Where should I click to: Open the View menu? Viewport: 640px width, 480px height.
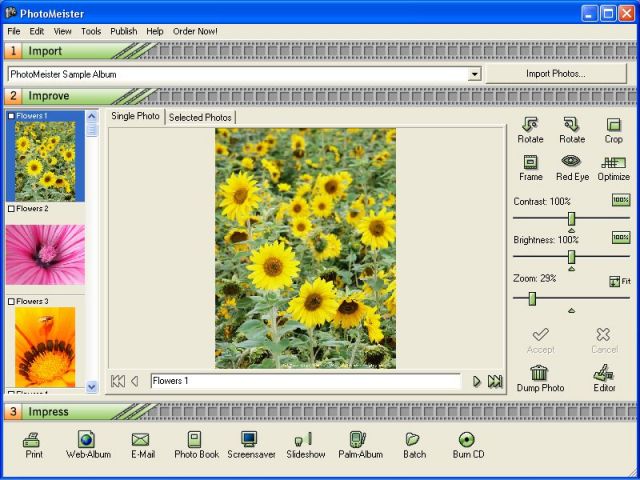pyautogui.click(x=62, y=31)
